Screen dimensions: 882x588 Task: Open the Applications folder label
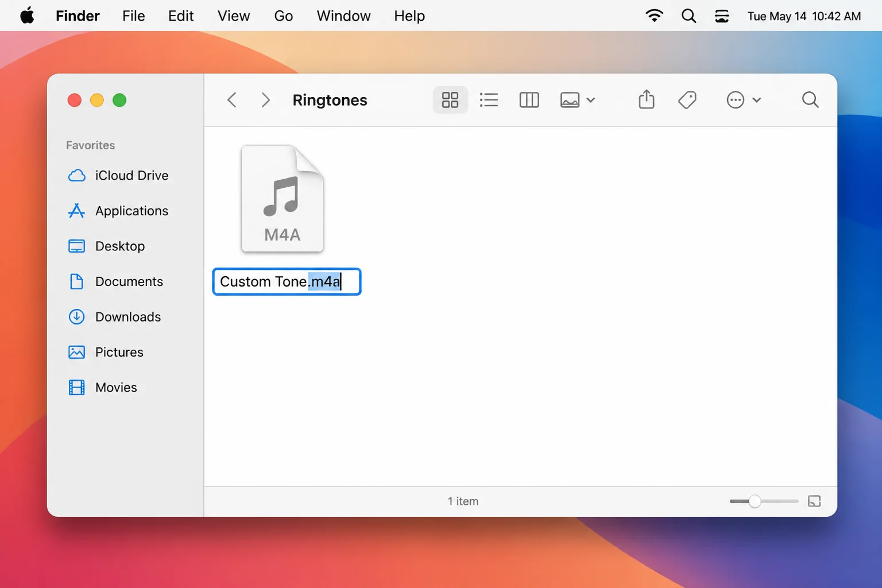[131, 211]
